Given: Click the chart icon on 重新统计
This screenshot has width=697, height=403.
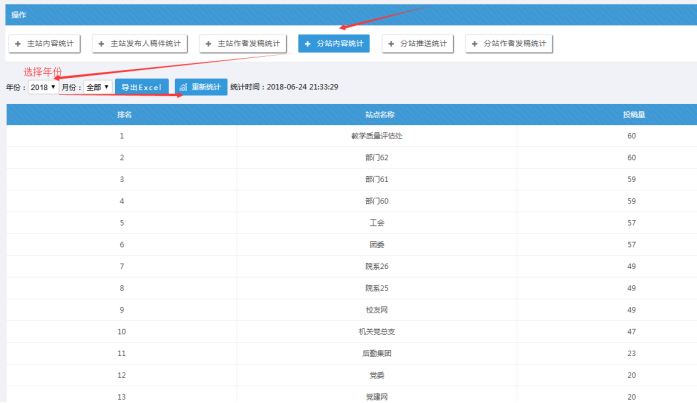Looking at the screenshot, I should pos(184,87).
